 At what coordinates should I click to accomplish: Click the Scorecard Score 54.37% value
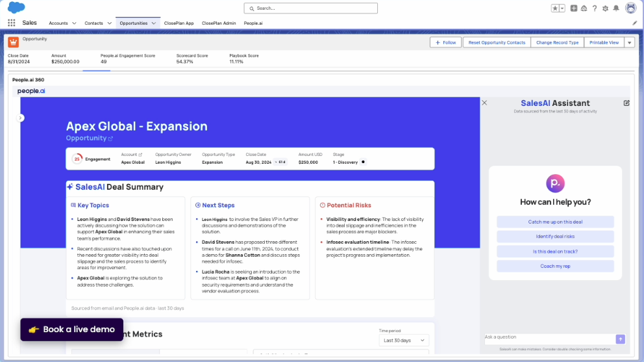coord(185,62)
